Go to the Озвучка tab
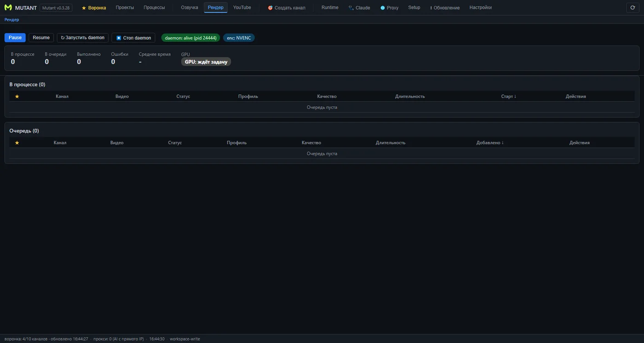Image resolution: width=644 pixels, height=343 pixels. (190, 8)
